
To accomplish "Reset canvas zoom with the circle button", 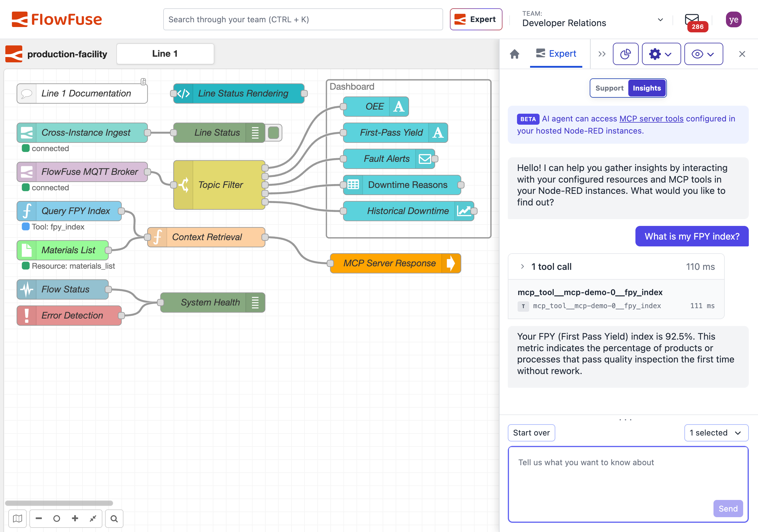I will coord(56,519).
